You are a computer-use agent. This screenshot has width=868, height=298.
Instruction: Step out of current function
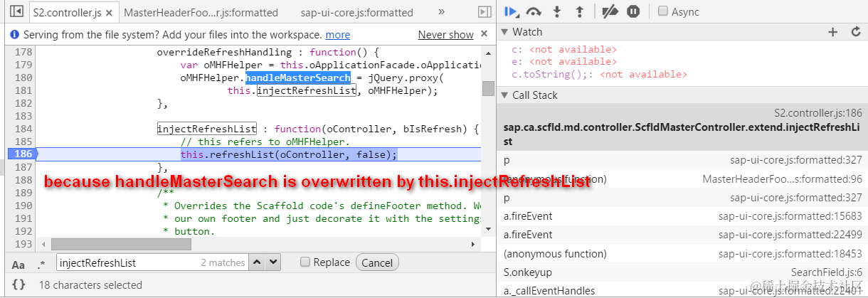579,11
